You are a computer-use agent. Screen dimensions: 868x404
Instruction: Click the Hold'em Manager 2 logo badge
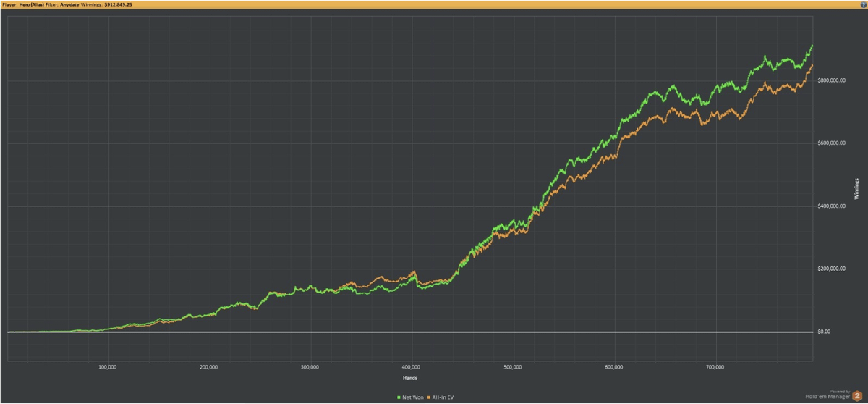856,396
